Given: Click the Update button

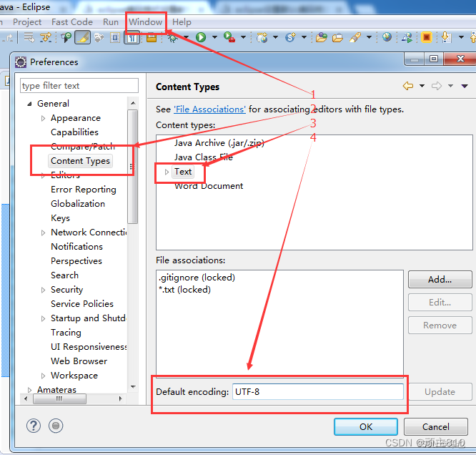Looking at the screenshot, I should coord(440,392).
